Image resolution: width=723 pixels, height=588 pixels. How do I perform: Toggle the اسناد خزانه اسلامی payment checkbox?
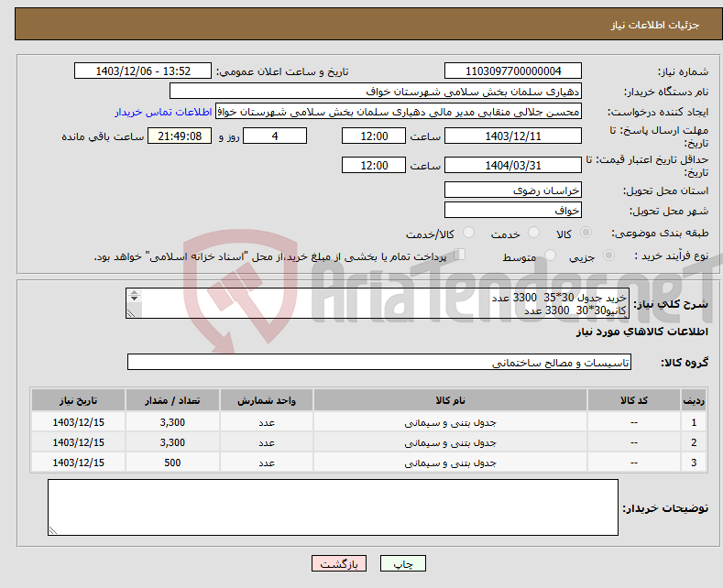point(459,255)
